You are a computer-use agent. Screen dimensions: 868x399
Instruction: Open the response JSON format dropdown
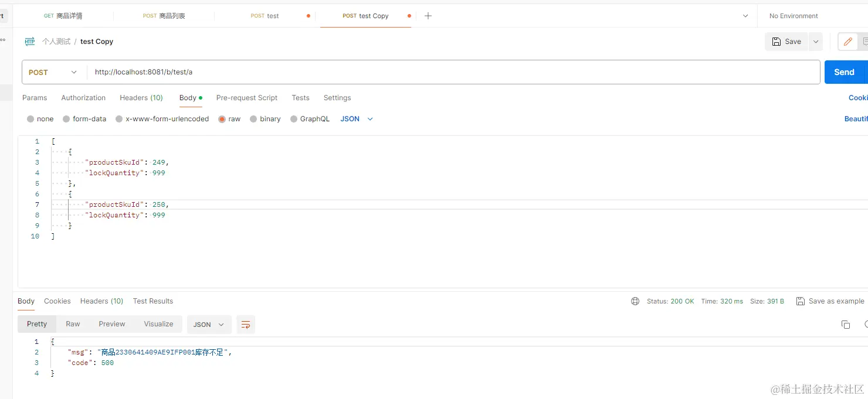[x=209, y=325]
